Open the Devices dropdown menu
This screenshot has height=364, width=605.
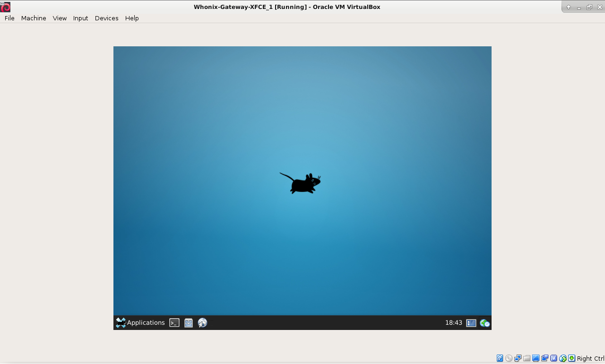[106, 18]
